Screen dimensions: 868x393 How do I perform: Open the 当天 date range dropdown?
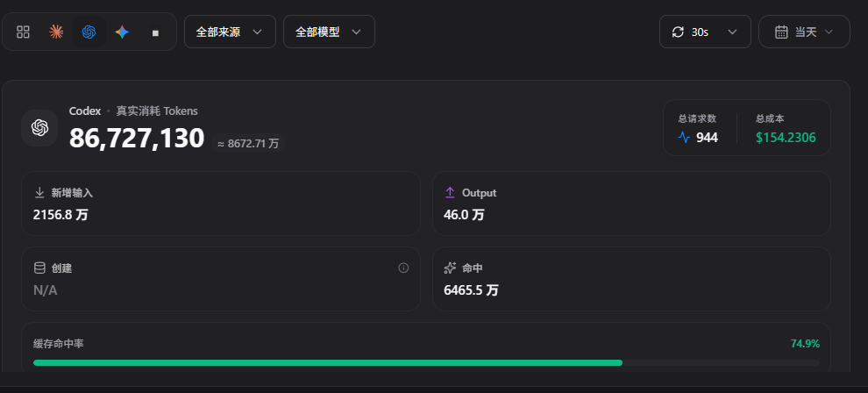pos(804,32)
